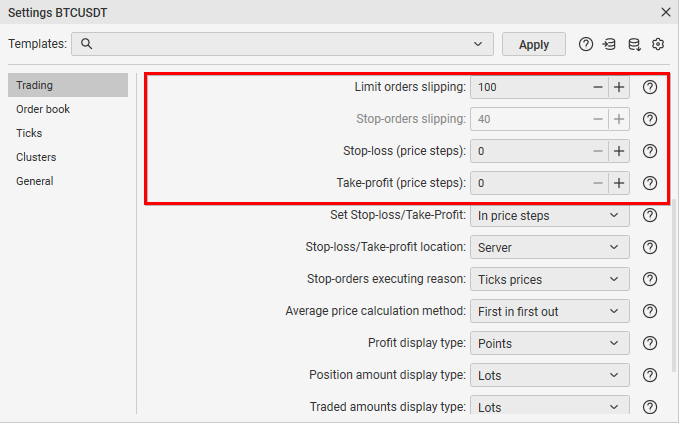Screen dimensions: 679x423
Task: Open the template settings gear icon
Action: [x=658, y=44]
